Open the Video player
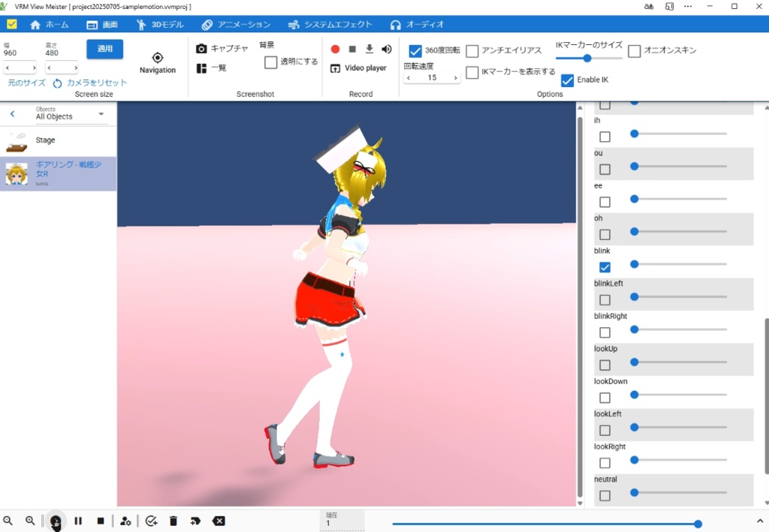 click(358, 68)
